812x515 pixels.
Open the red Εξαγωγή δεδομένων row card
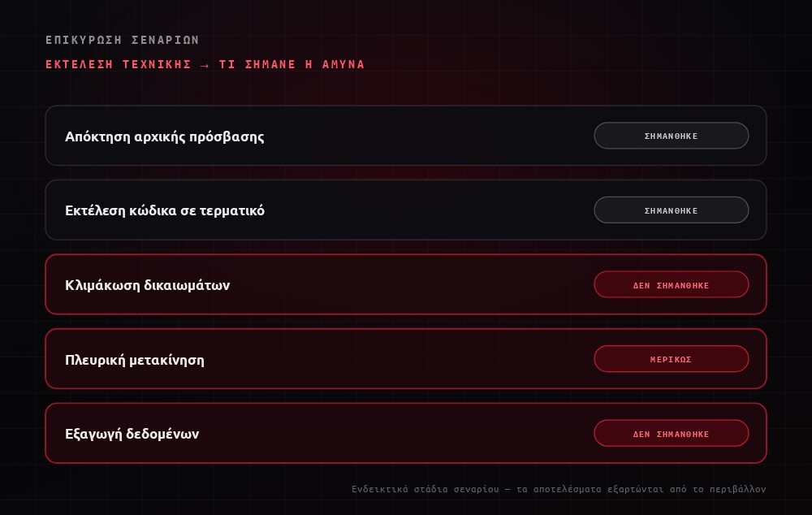point(406,434)
